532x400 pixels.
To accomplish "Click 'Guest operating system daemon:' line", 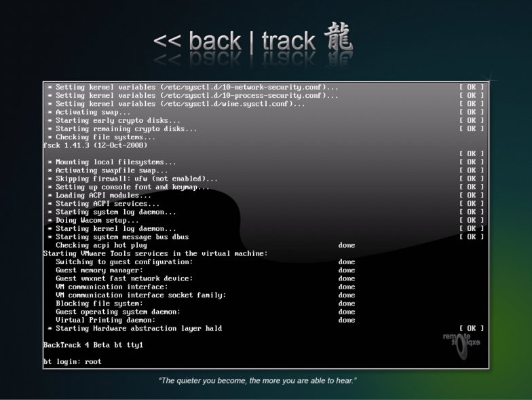I will click(x=118, y=312).
